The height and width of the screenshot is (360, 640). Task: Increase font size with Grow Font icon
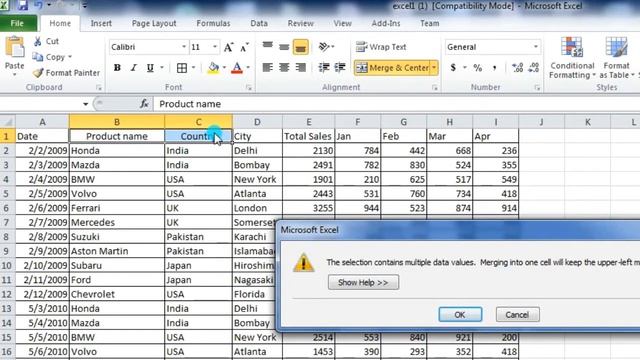click(x=229, y=47)
